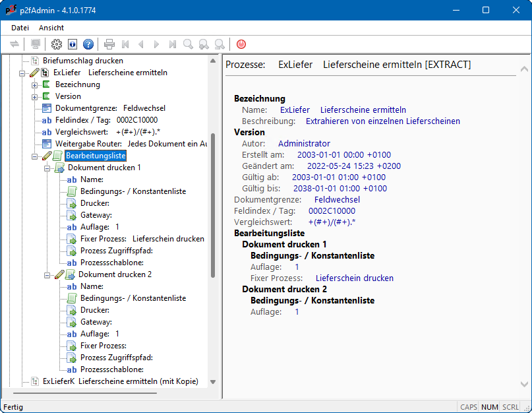Click the blue info icon in the toolbar

(73, 44)
